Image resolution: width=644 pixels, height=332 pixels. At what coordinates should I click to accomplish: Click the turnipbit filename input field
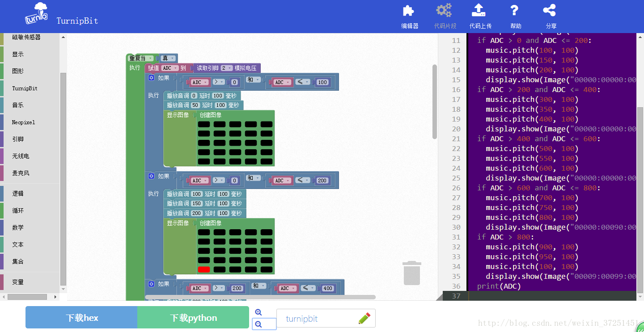coord(326,318)
